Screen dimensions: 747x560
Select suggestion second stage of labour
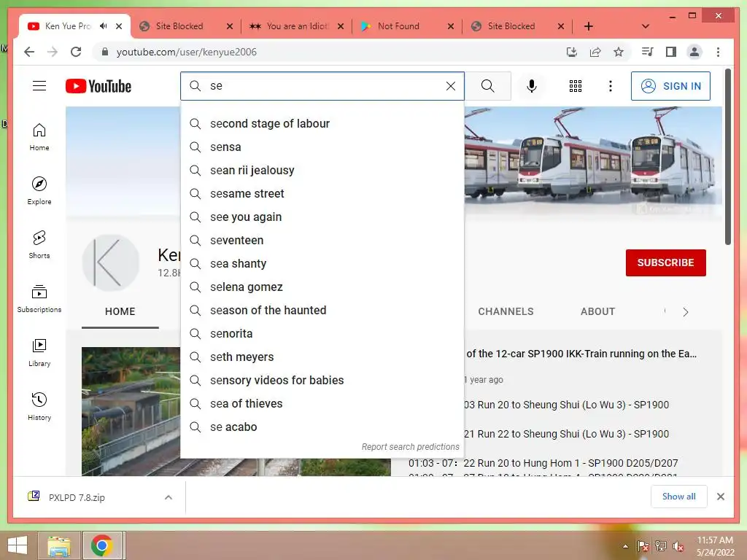click(322, 124)
